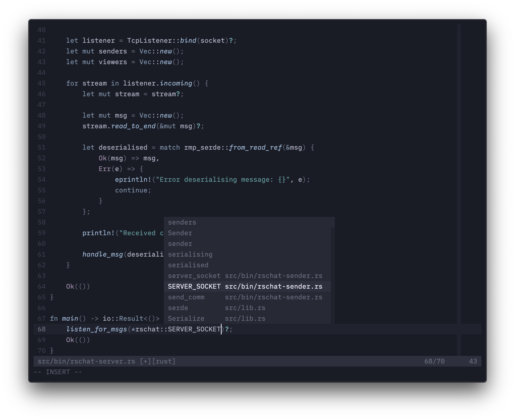The height and width of the screenshot is (420, 515).
Task: Click line number 51 in gutter
Action: coord(41,148)
